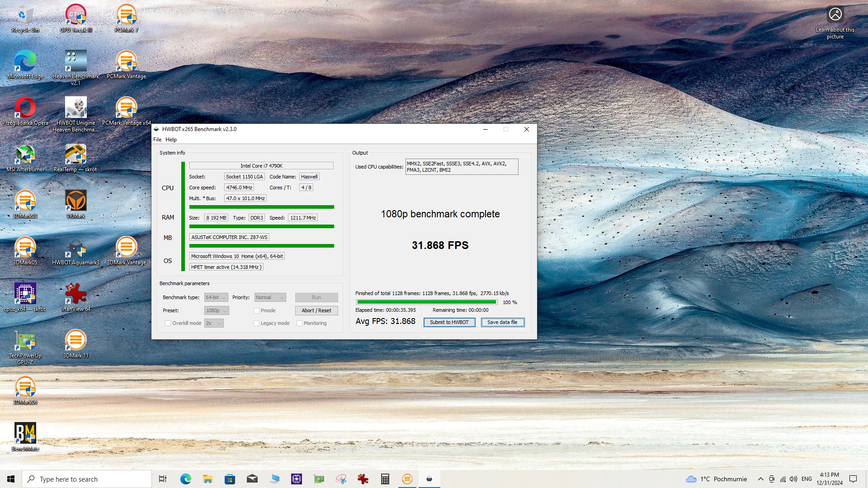868x488 pixels.
Task: Open the Recycle Bin desktop icon
Action: tap(25, 19)
